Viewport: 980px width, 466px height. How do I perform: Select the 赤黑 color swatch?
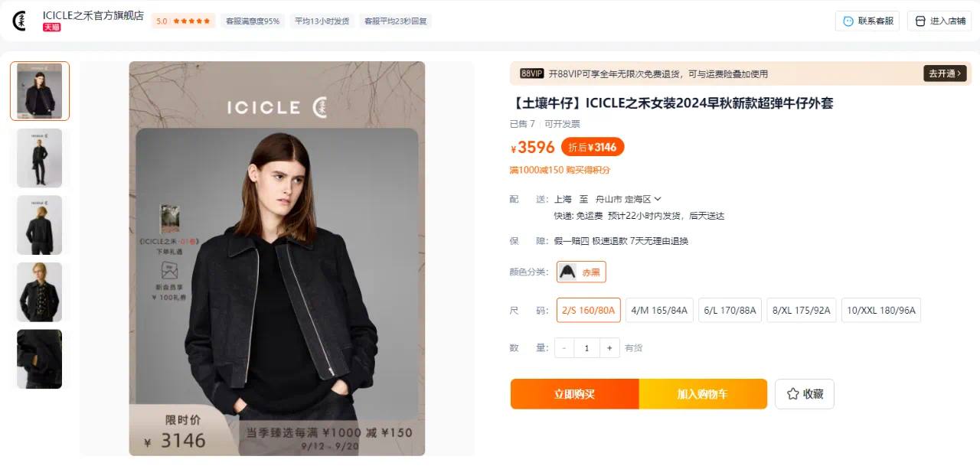point(581,272)
